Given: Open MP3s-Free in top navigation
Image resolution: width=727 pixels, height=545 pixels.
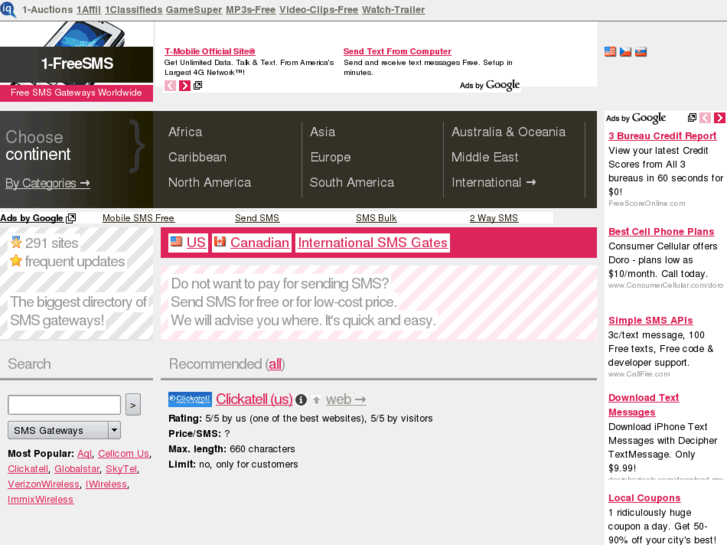Looking at the screenshot, I should (250, 10).
